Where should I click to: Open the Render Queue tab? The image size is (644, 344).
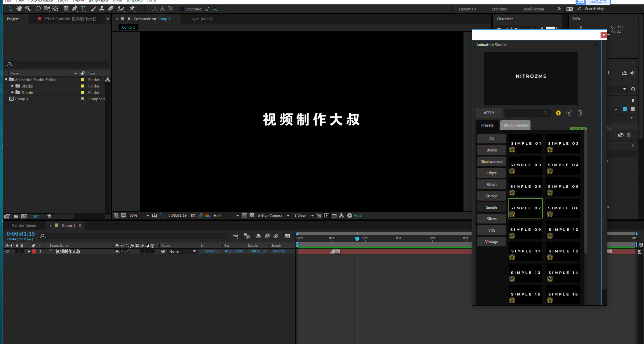[24, 226]
